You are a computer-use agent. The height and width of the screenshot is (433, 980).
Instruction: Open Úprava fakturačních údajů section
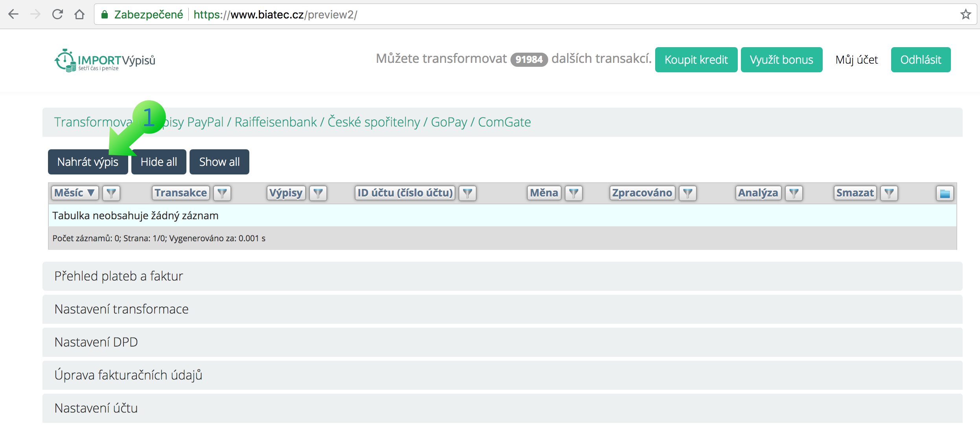coord(128,375)
